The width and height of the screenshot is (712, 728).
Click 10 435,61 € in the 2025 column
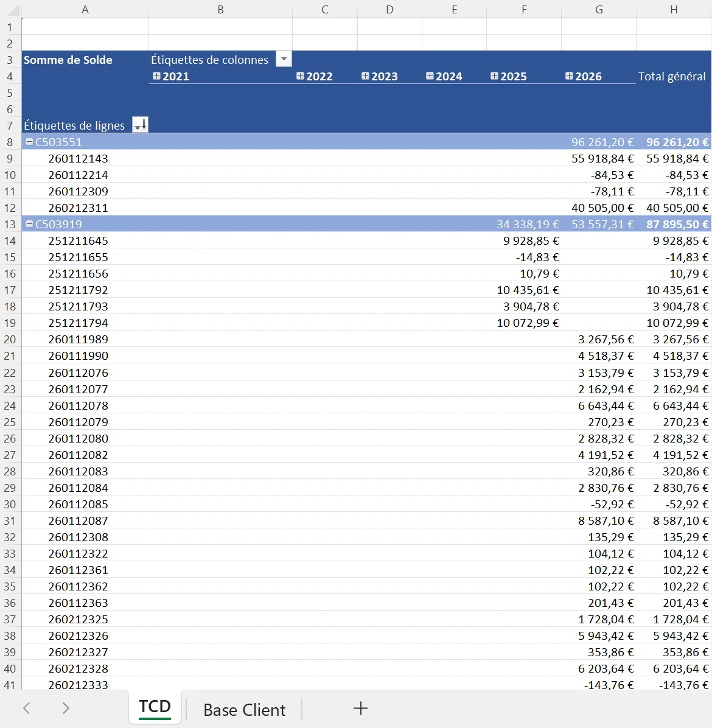(x=528, y=290)
